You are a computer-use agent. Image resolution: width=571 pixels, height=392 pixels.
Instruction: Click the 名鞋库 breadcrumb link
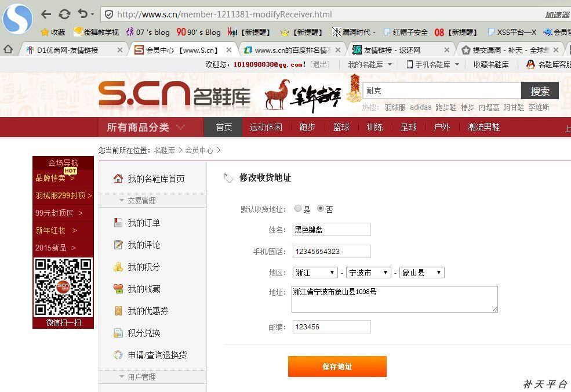[164, 150]
